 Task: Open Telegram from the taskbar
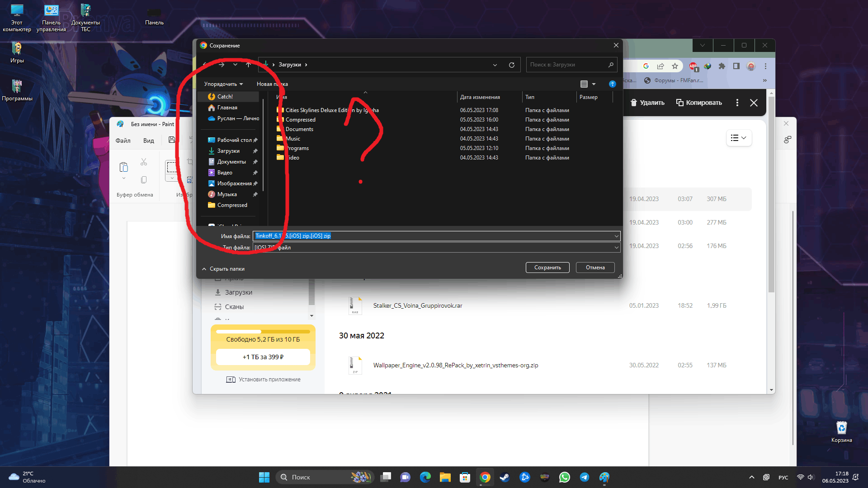[x=584, y=477]
